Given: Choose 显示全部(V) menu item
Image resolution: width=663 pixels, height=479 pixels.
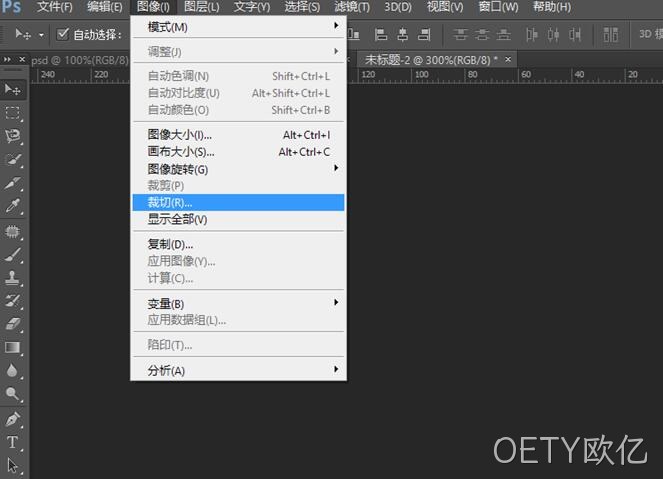Looking at the screenshot, I should tap(238, 219).
